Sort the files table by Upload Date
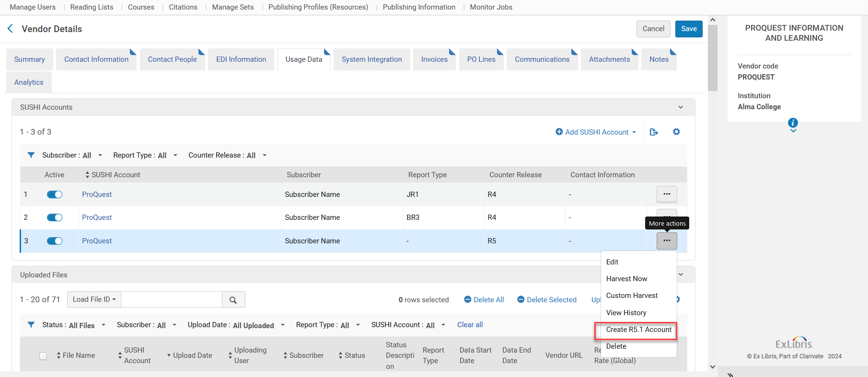This screenshot has height=377, width=868. point(189,355)
